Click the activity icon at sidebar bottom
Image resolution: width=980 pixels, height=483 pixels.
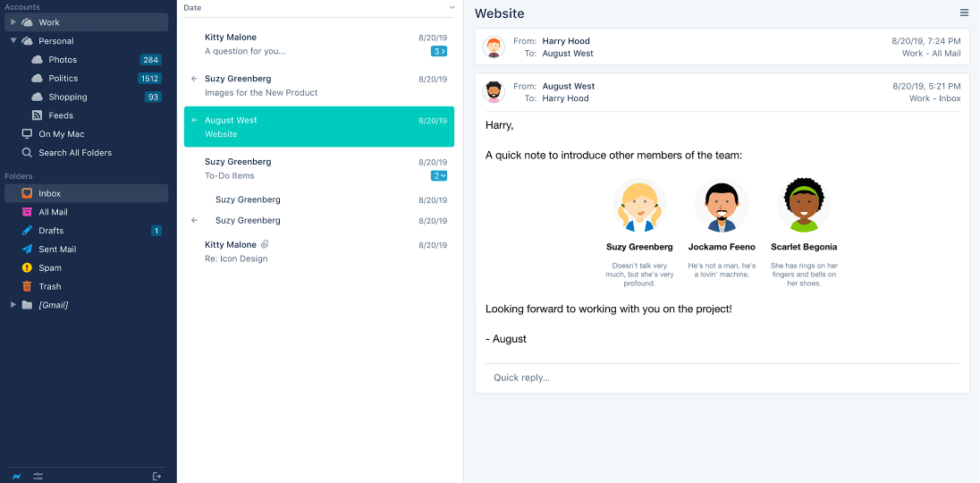click(16, 477)
